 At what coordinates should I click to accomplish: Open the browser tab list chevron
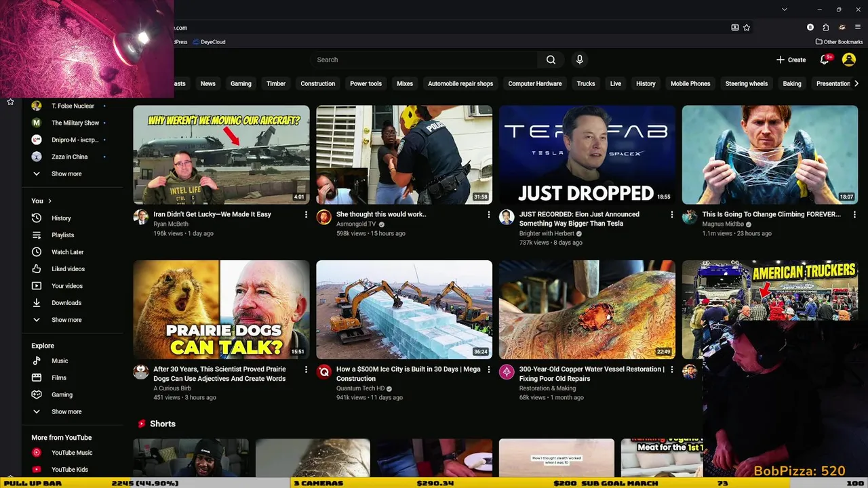click(x=785, y=9)
